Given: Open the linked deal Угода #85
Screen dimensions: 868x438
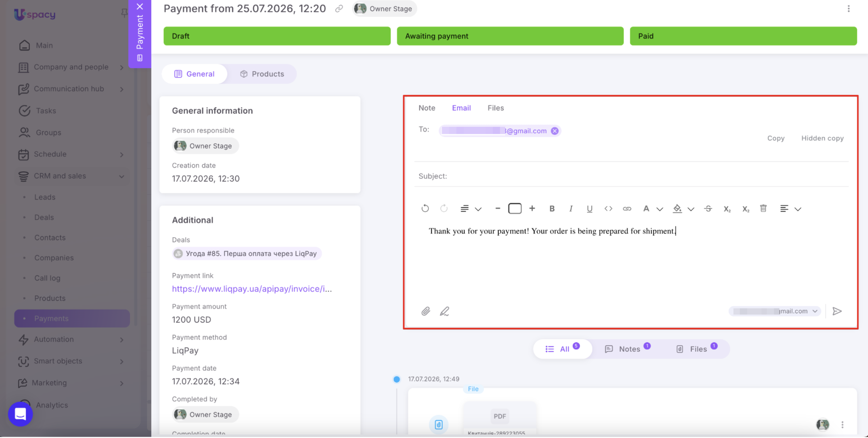Looking at the screenshot, I should 247,254.
